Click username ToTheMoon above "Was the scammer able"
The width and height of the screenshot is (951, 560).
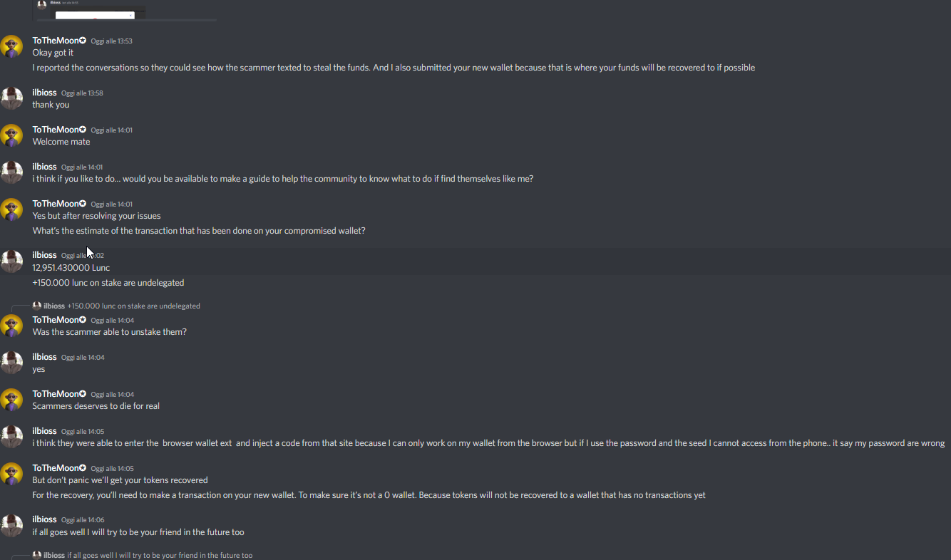pos(56,320)
